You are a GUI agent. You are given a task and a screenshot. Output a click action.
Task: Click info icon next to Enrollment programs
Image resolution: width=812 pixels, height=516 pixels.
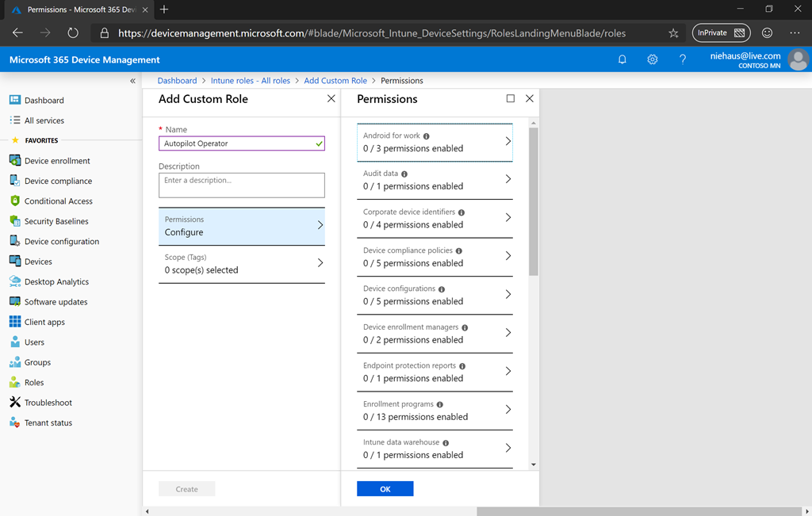click(440, 405)
